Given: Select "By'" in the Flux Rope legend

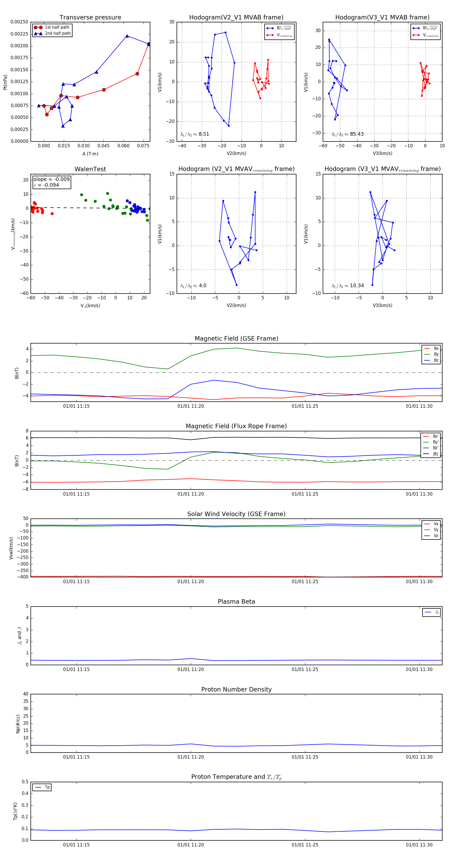Looking at the screenshot, I should (431, 442).
